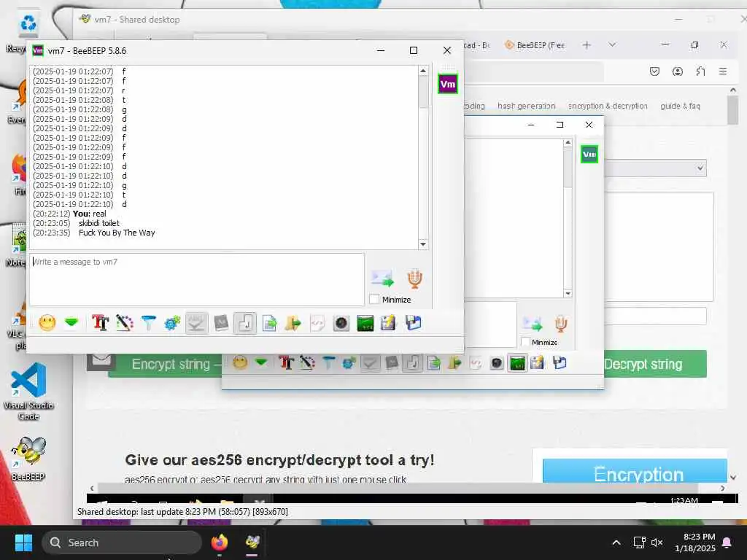Open account icon in remote browser toolbar
Screen dimensions: 747x560
point(678,71)
